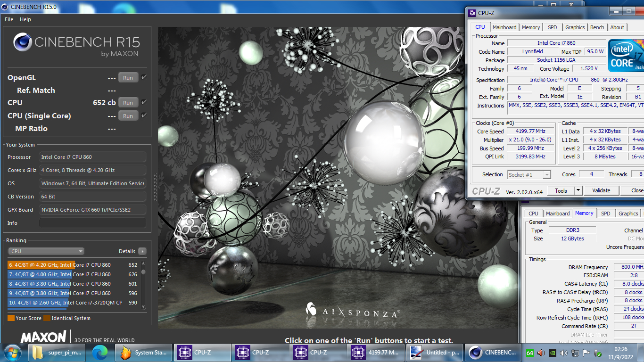The height and width of the screenshot is (362, 644).
Task: Open the About tab in CPU-Z
Action: coord(617,27)
